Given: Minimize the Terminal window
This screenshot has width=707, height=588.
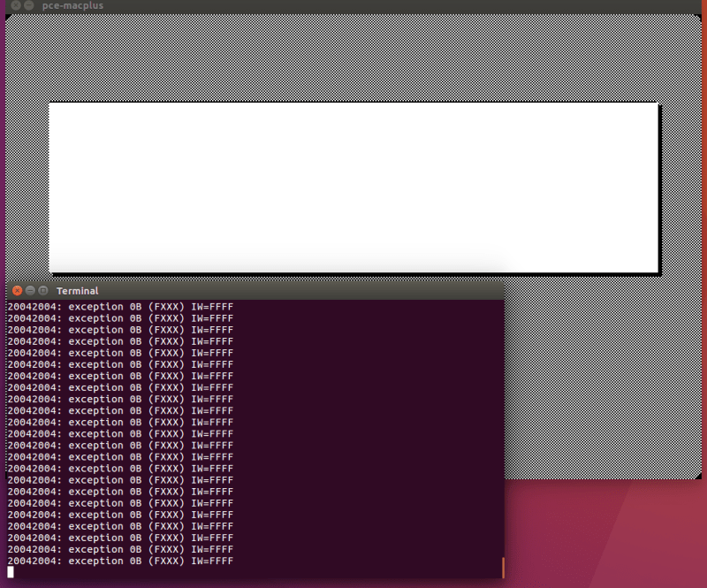Looking at the screenshot, I should (x=30, y=291).
